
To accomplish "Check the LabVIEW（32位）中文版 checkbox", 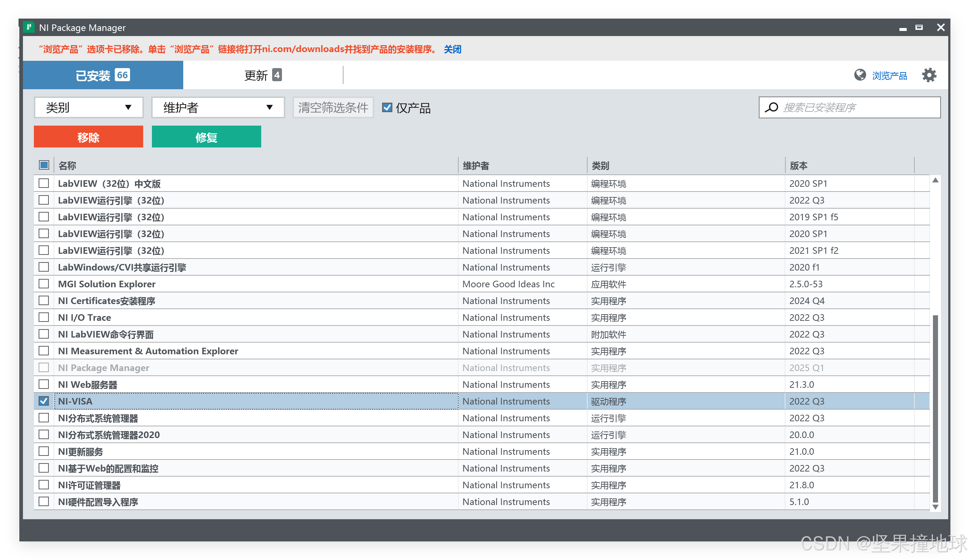I will 43,184.
